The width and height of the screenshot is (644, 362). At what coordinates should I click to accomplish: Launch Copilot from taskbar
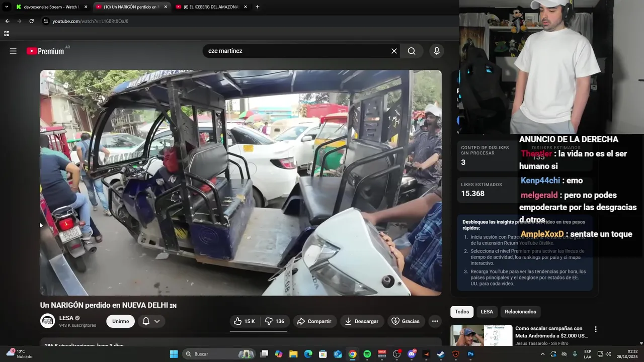279,354
